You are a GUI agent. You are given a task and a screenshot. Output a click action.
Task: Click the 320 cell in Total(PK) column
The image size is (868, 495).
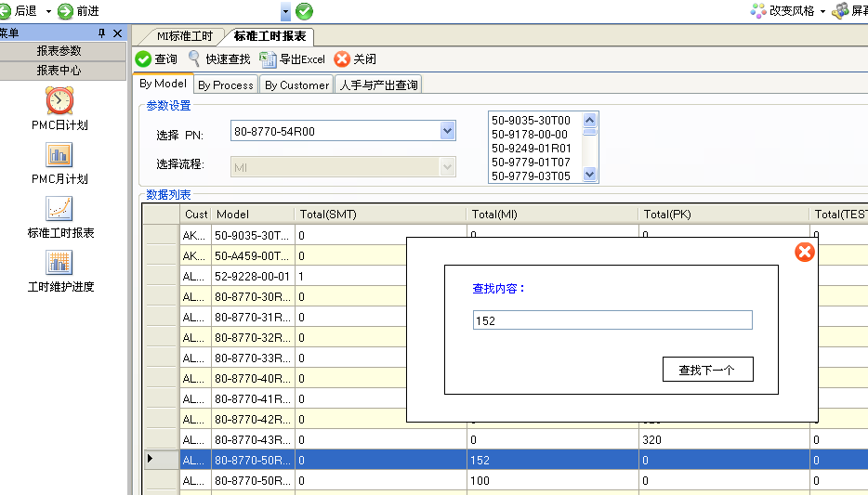coord(724,439)
